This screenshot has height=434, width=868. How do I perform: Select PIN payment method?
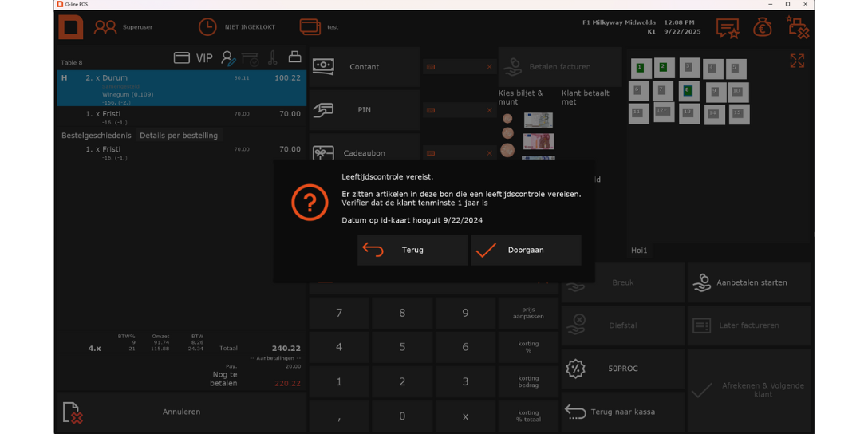[364, 110]
